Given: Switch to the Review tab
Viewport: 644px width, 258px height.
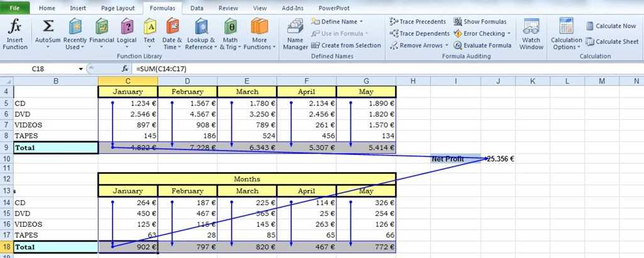Looking at the screenshot, I should click(x=228, y=8).
